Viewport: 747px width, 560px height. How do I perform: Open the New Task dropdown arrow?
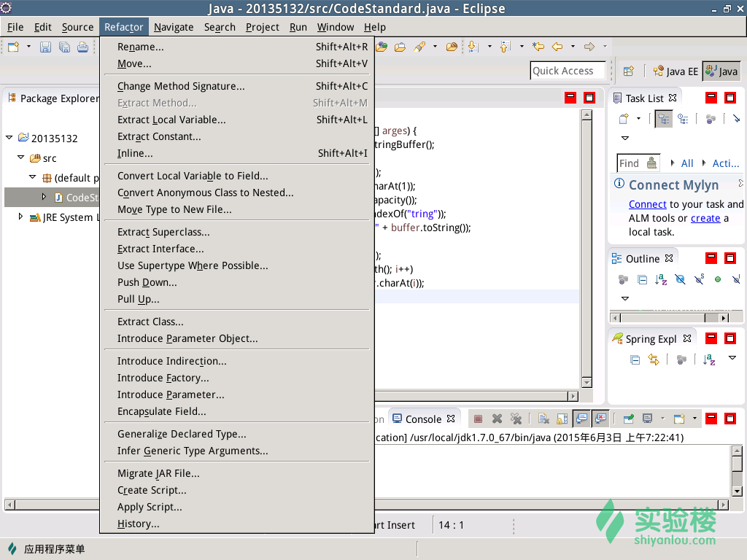pos(638,119)
